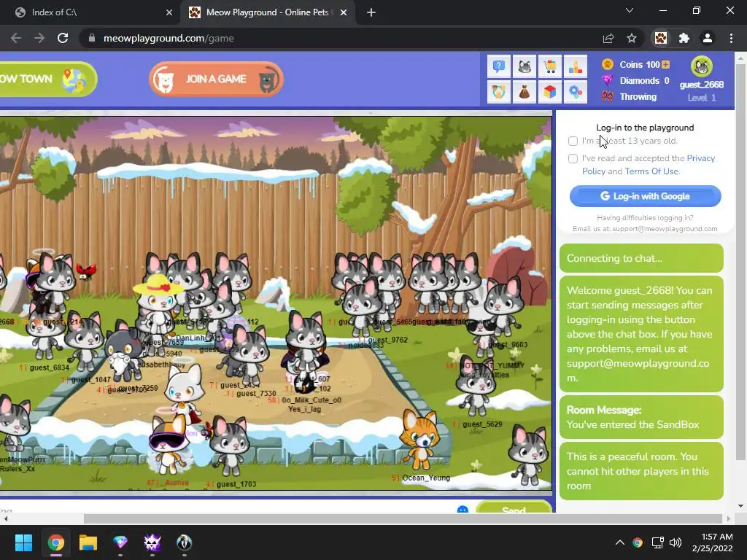
Task: Open the diamond app in the taskbar
Action: click(120, 542)
